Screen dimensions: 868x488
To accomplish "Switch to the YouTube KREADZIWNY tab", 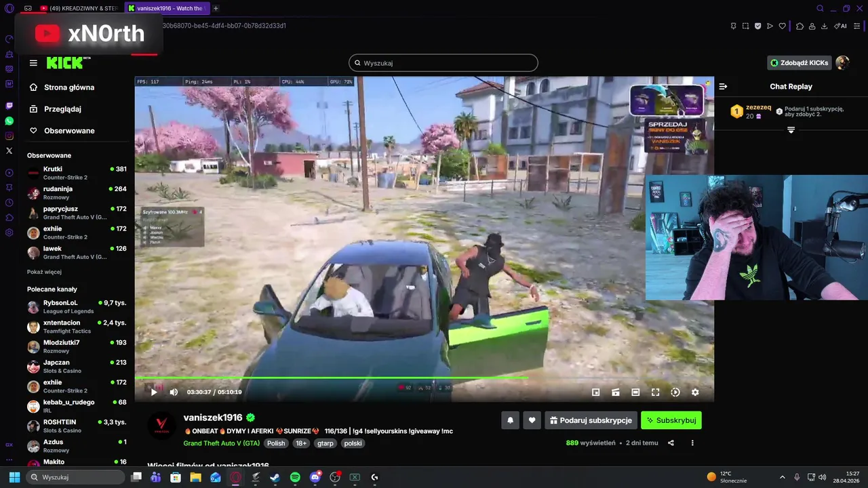I will [79, 8].
